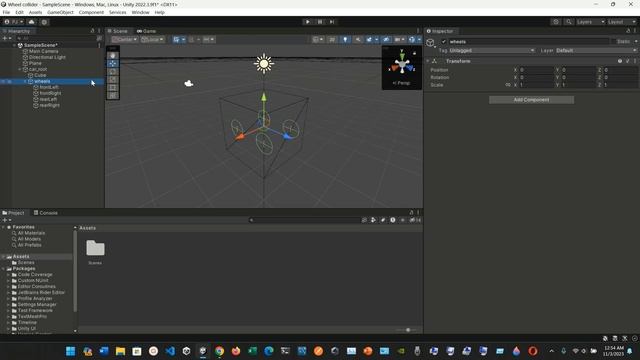The height and width of the screenshot is (360, 640).
Task: Select the Rotate tool in Scene toolbar
Action: 113,71
